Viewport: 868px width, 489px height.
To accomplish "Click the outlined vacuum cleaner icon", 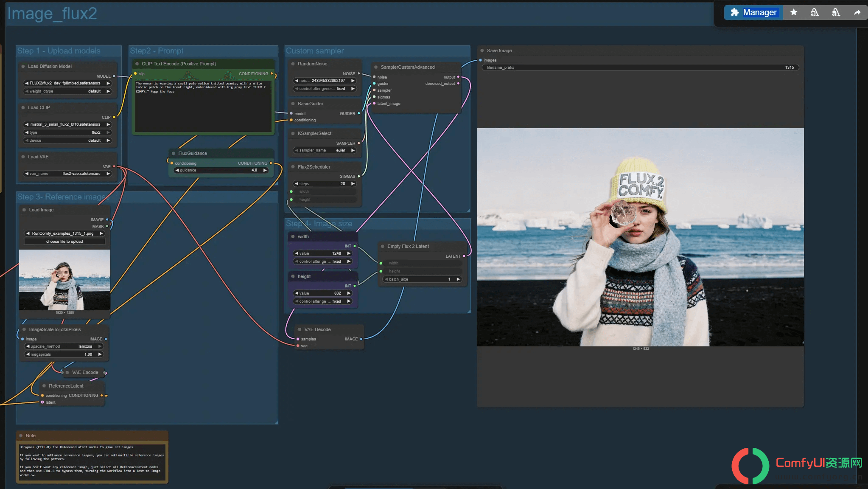I will pyautogui.click(x=815, y=12).
